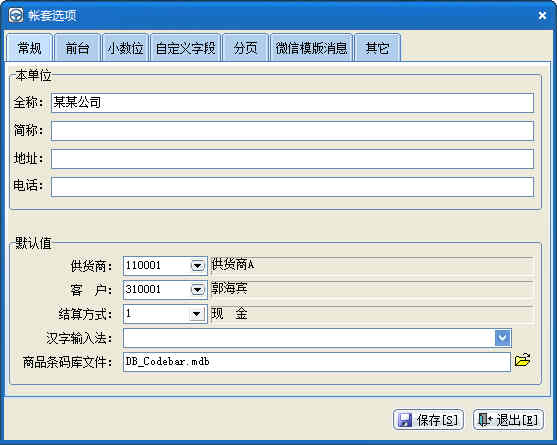557x445 pixels.
Task: Click into the 地址 text field
Action: tap(292, 159)
